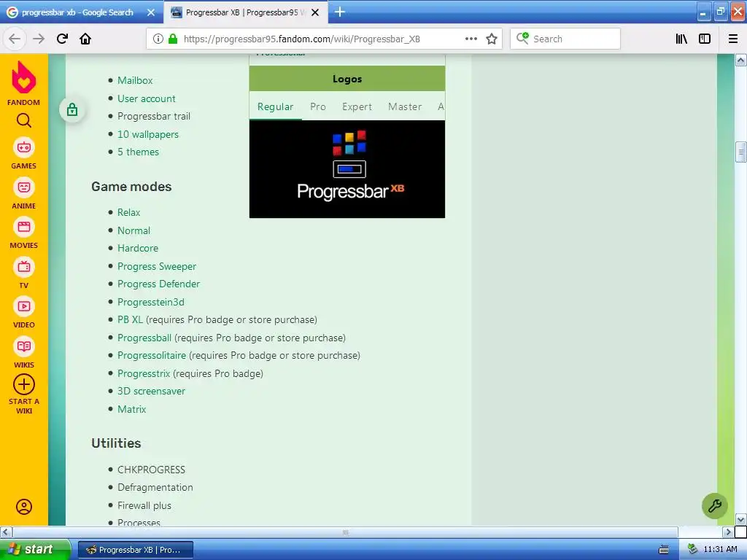
Task: Open the Progress Sweeper link
Action: coord(157,266)
